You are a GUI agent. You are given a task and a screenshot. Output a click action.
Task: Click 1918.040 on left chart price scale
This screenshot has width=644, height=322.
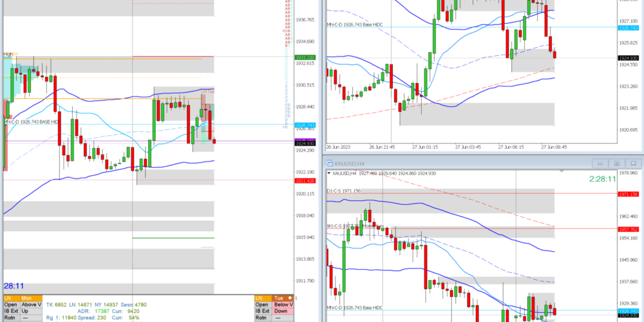305,215
